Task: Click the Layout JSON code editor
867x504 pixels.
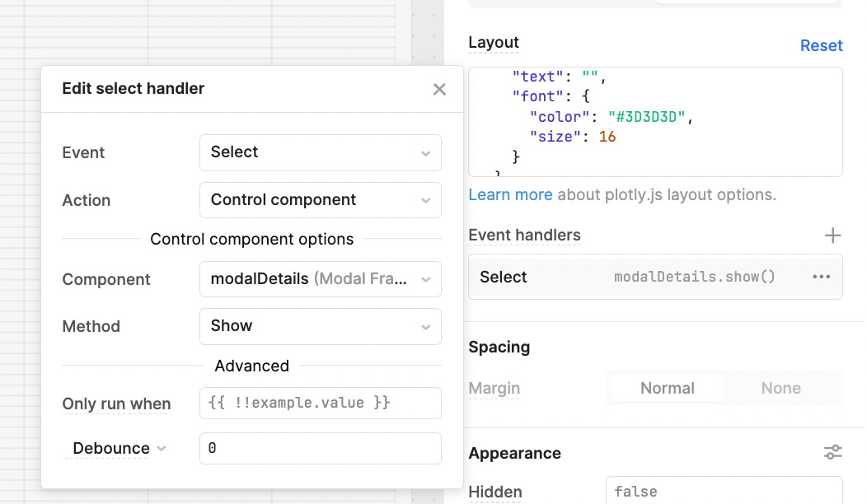Action: (x=655, y=122)
